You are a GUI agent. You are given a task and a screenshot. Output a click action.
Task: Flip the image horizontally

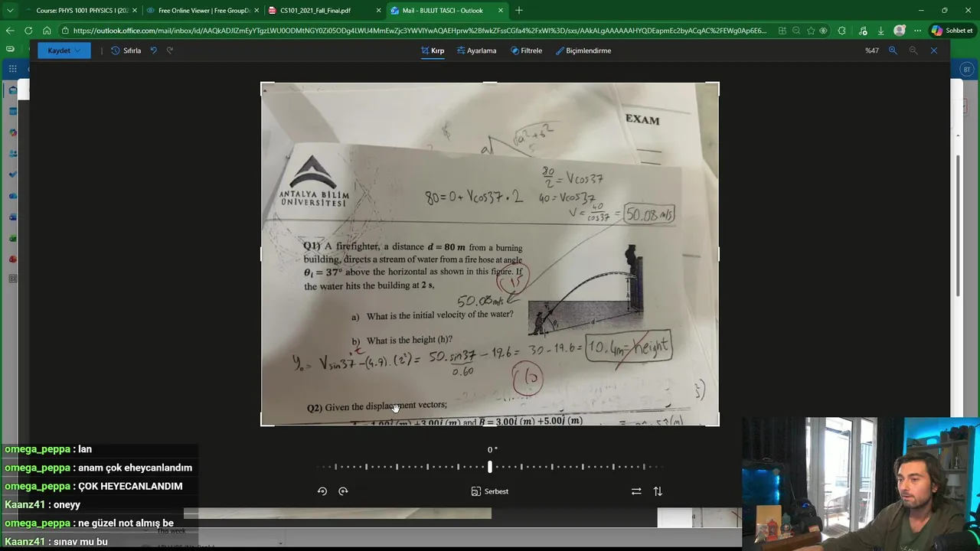(636, 491)
